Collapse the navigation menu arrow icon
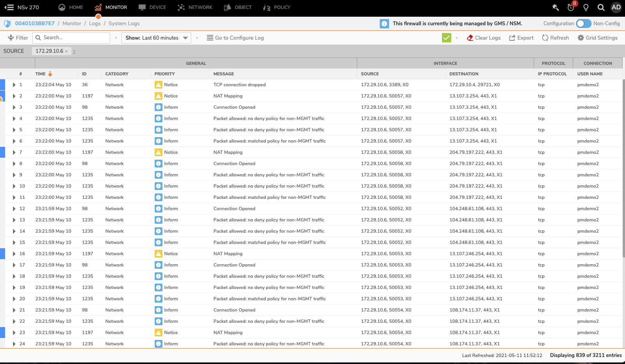Screen dimensions: 625x364 click(9, 7)
